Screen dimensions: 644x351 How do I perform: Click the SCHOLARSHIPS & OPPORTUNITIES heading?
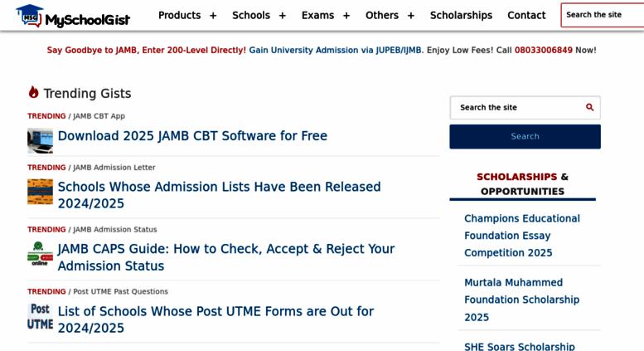click(x=522, y=183)
